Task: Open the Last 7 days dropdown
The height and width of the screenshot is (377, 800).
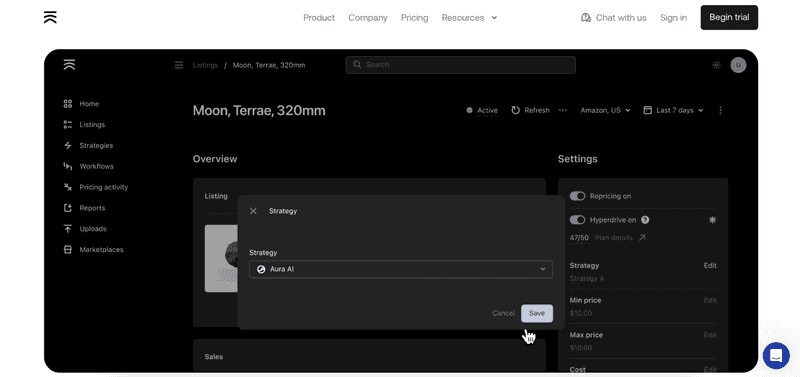Action: click(x=673, y=110)
